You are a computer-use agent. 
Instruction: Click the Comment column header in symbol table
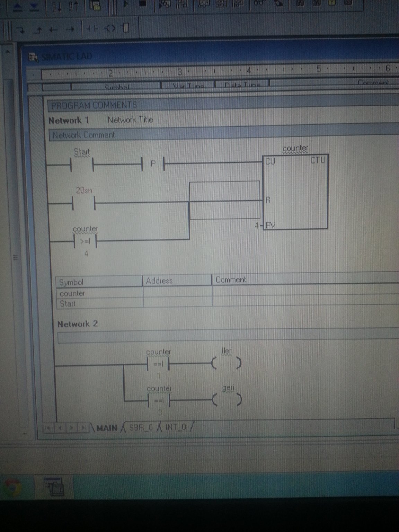[305, 279]
